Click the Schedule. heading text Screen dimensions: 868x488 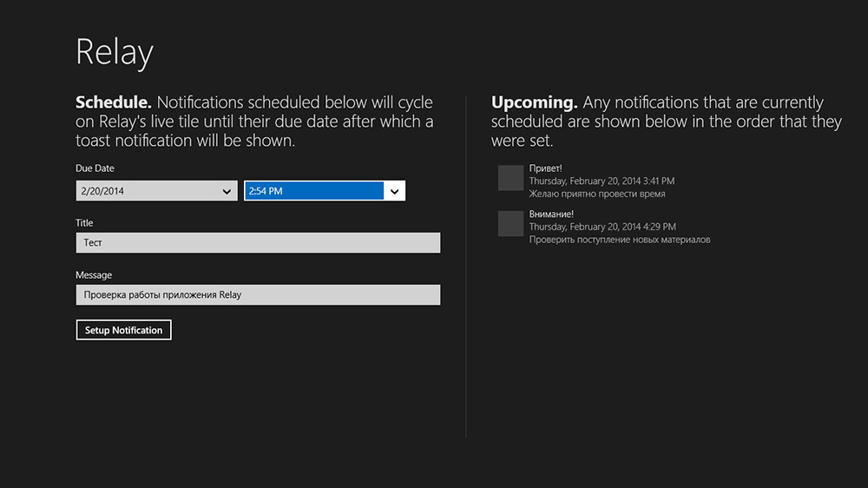pos(114,102)
